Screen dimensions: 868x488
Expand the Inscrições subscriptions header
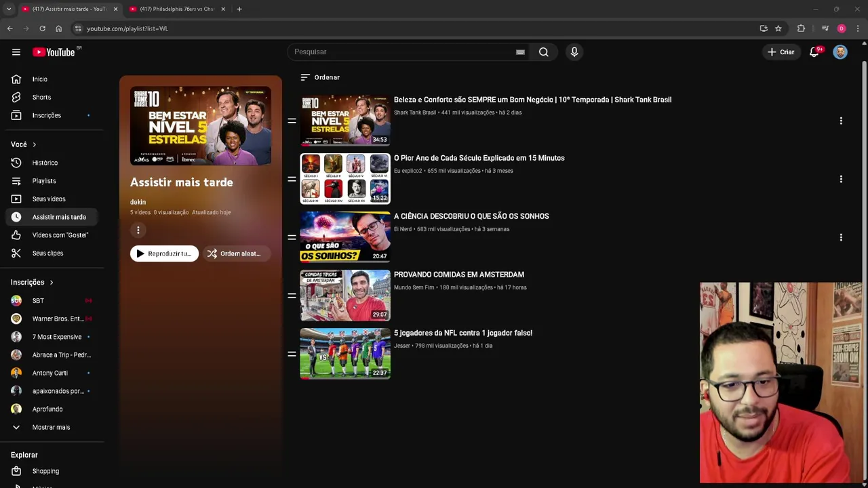[32, 282]
